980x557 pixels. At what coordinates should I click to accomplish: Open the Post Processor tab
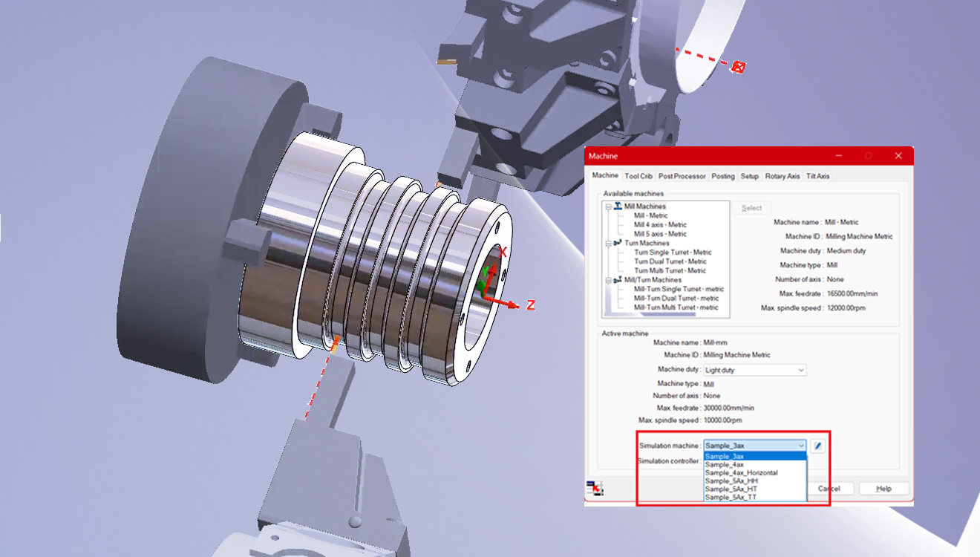point(682,176)
